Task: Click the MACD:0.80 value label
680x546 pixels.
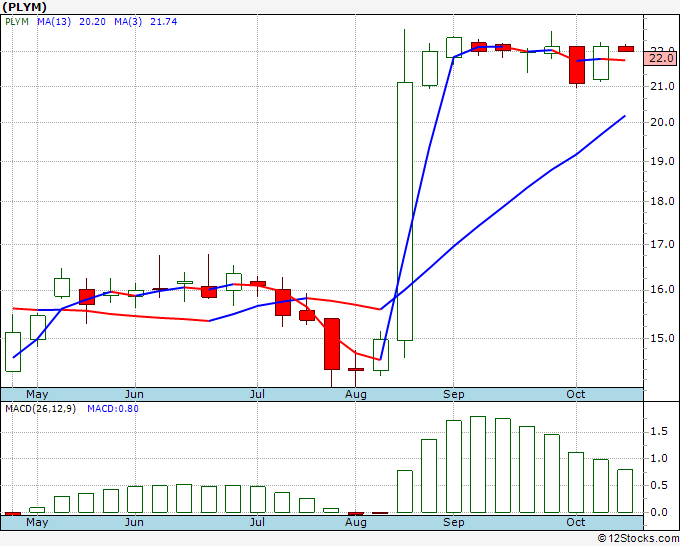Action: click(x=113, y=409)
